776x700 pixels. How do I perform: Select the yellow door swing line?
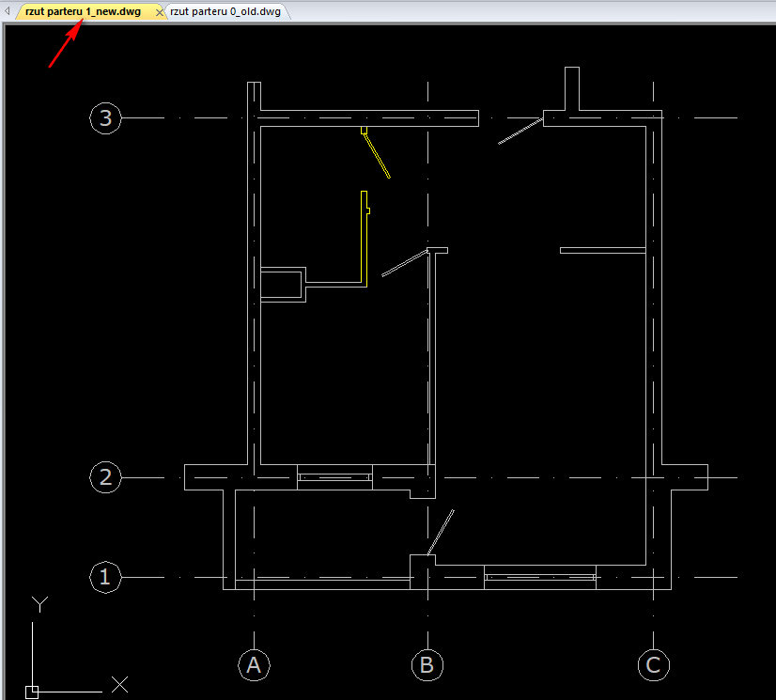pos(378,155)
